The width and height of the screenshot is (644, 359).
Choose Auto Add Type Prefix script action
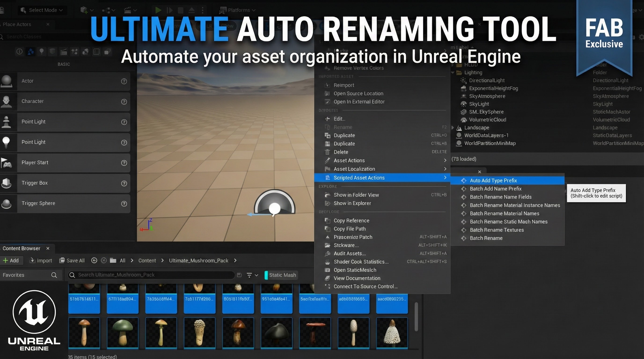pos(507,180)
